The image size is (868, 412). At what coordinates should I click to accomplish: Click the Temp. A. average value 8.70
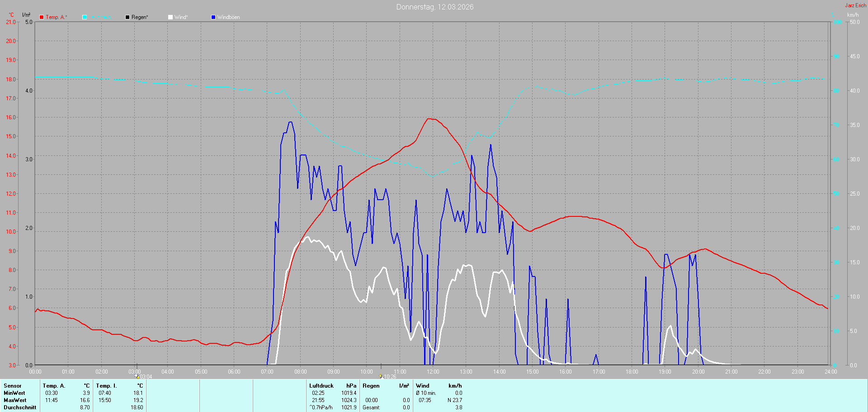pyautogui.click(x=85, y=407)
